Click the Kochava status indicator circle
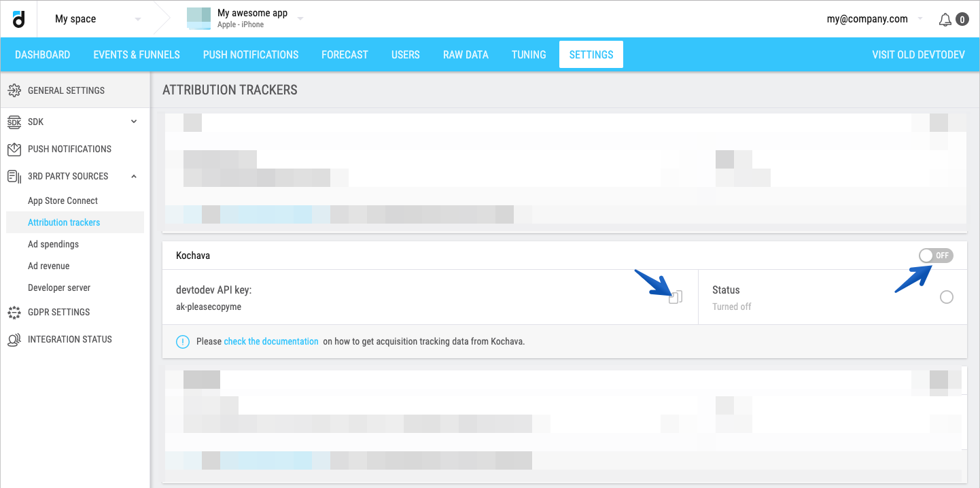980x488 pixels. [x=946, y=297]
